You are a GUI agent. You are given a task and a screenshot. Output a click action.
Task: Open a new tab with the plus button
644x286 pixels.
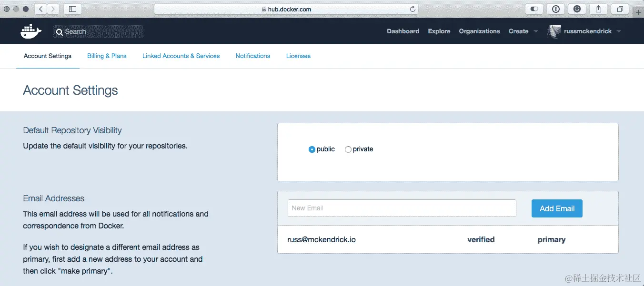(639, 12)
